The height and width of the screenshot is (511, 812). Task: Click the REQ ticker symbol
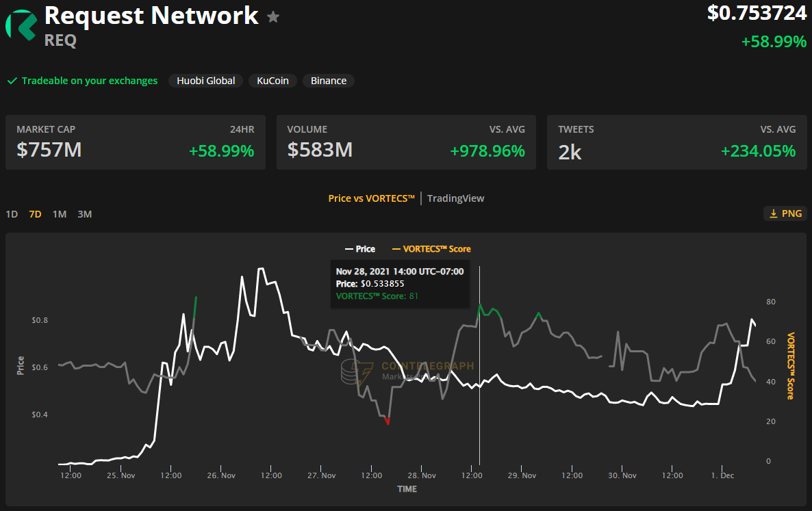coord(60,40)
